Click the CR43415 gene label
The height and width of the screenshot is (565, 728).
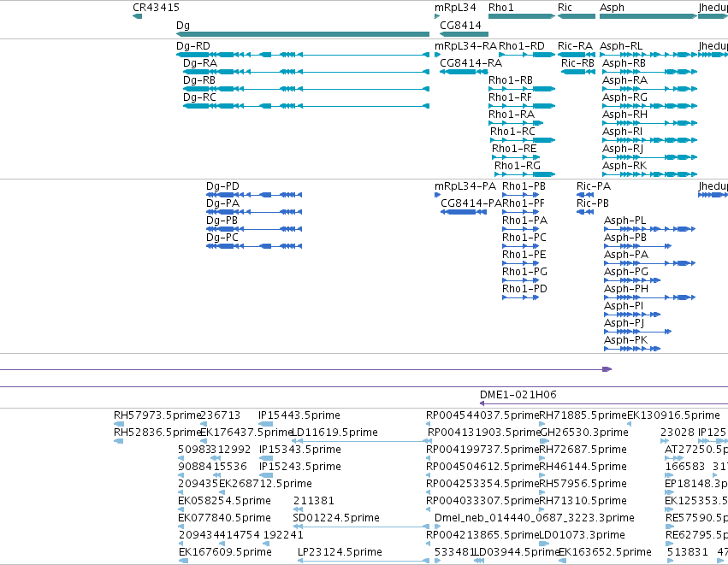click(156, 8)
